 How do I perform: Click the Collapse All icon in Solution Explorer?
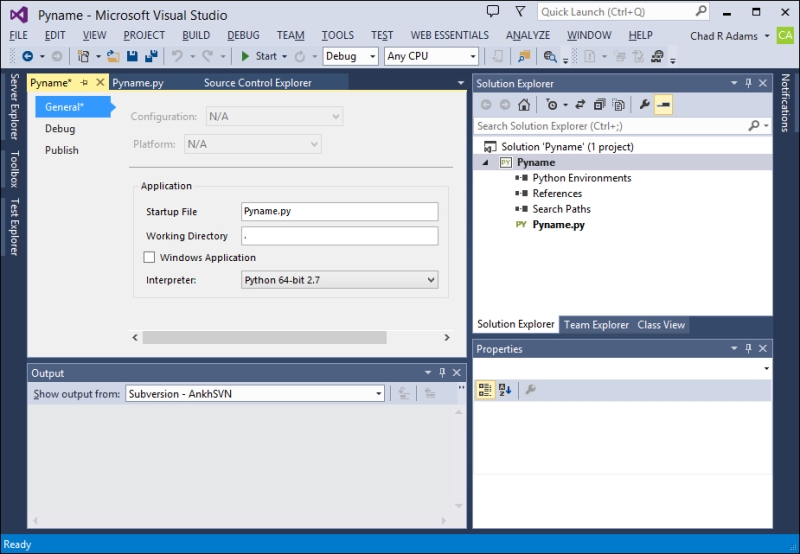[599, 105]
